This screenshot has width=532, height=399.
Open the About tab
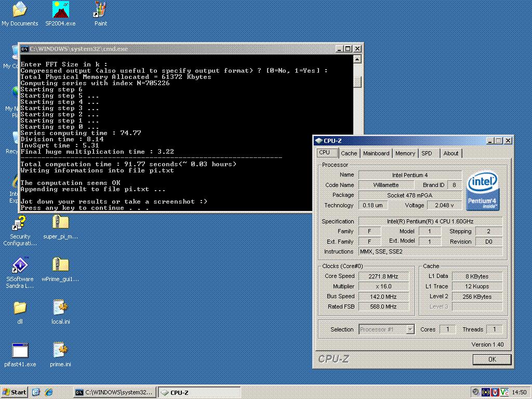coord(450,153)
